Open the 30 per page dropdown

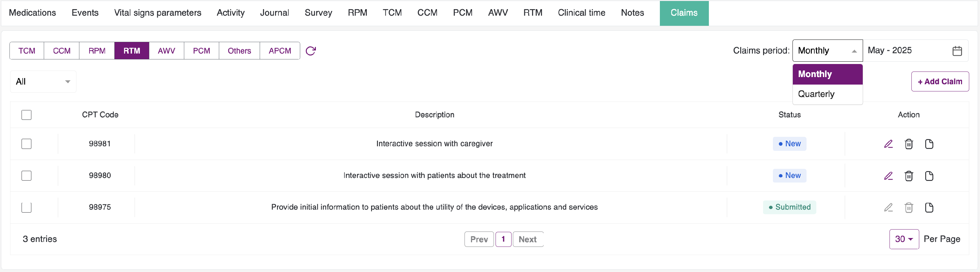[904, 239]
